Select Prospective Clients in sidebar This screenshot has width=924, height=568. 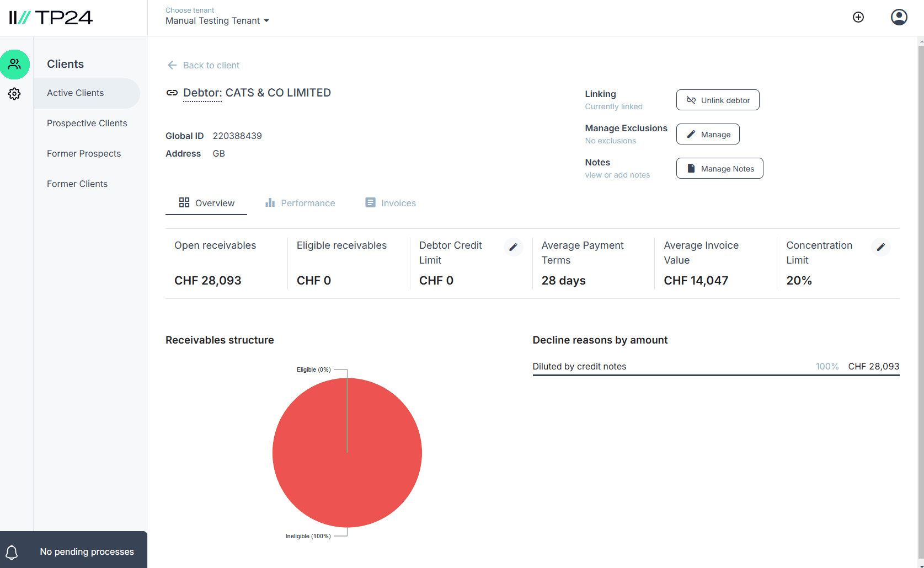[87, 124]
